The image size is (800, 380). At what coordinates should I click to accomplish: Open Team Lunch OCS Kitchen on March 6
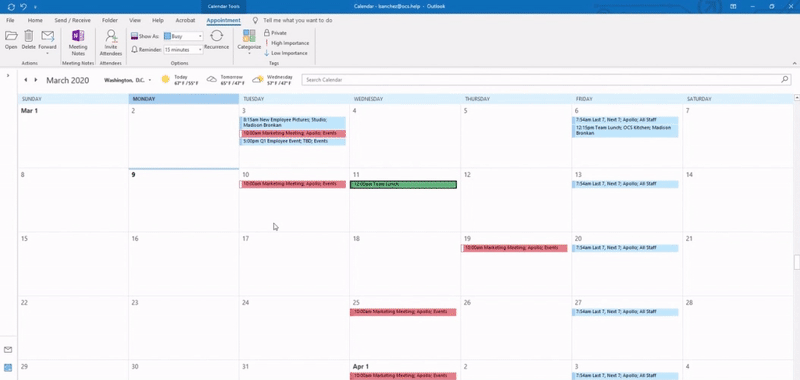[626, 131]
